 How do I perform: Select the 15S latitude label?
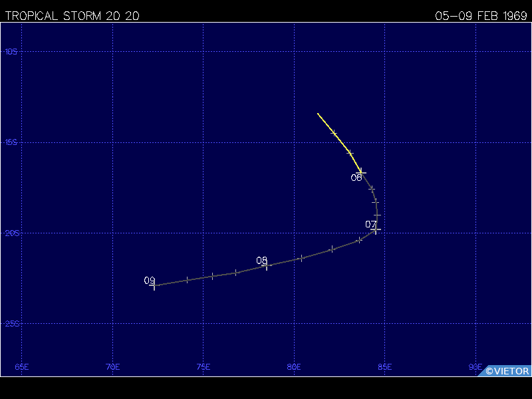[x=10, y=142]
